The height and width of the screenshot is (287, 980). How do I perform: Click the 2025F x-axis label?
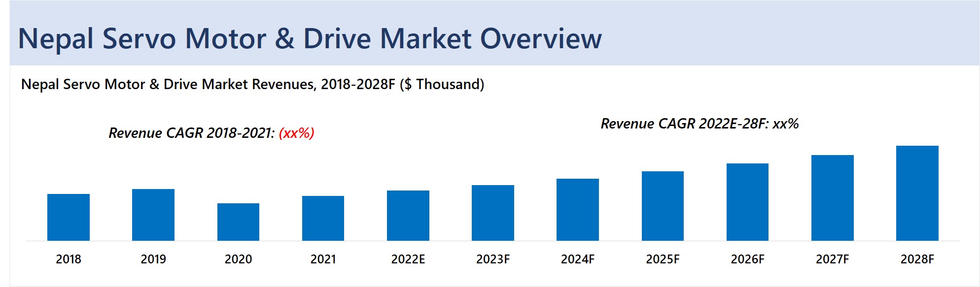pyautogui.click(x=663, y=259)
